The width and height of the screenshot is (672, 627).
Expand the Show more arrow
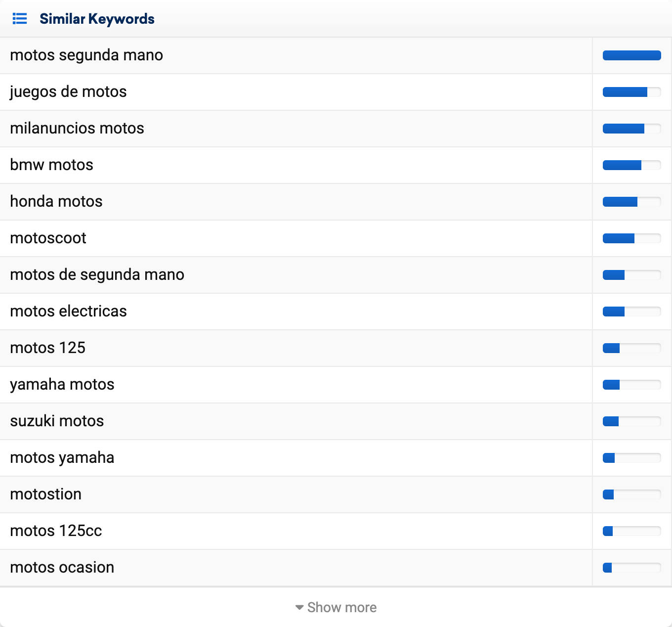pos(299,607)
